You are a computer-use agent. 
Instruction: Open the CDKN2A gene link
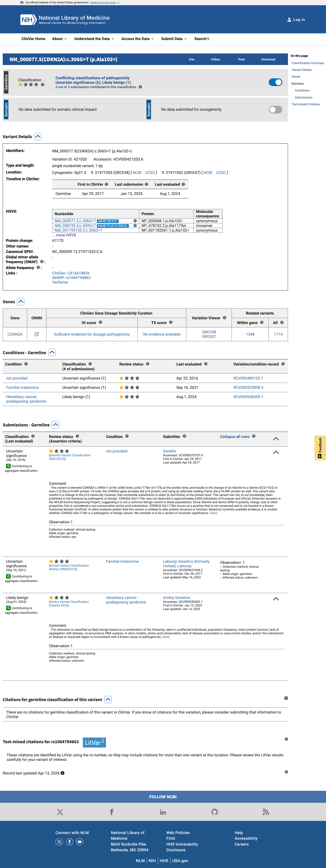[15, 334]
